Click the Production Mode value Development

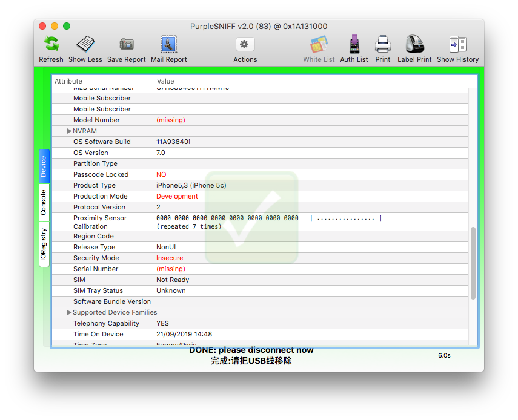(177, 196)
